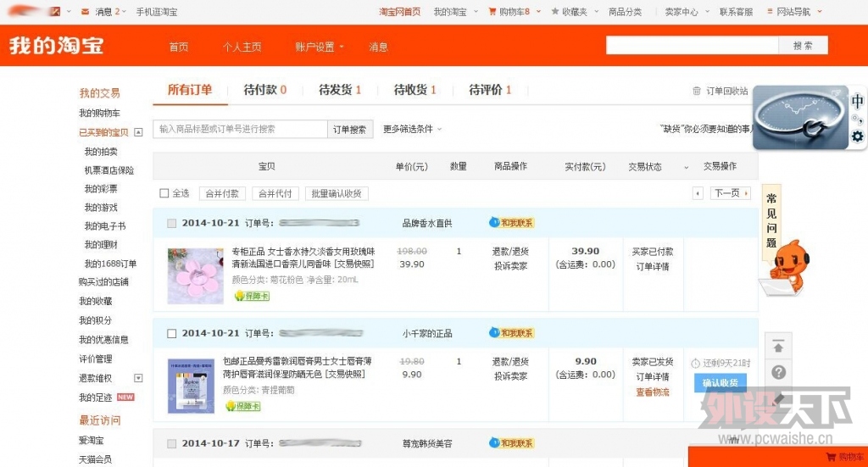Click the 中 input mode icon on widget
Image resolution: width=868 pixels, height=467 pixels.
click(x=858, y=101)
